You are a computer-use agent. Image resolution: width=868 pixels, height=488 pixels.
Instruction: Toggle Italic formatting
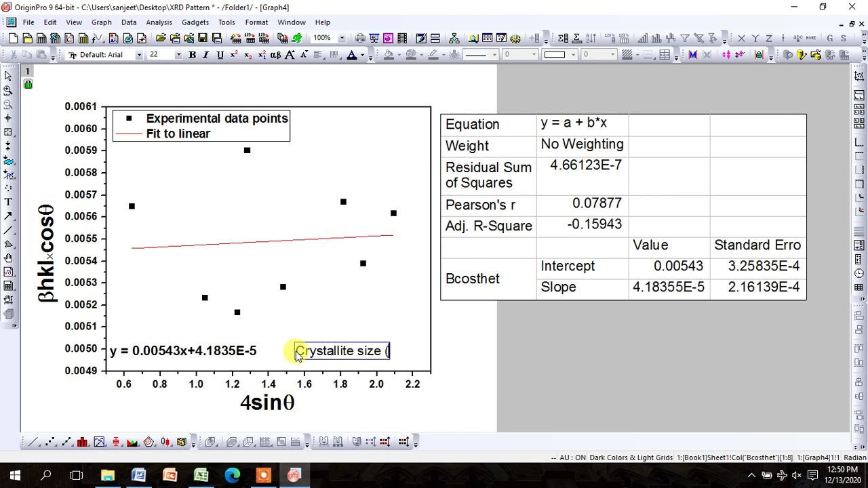(206, 55)
